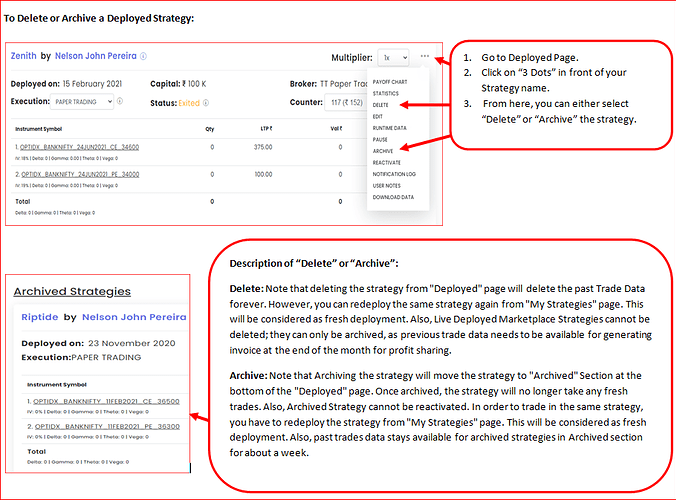
Task: Click info icon beside Execution dropdown
Action: 120,101
